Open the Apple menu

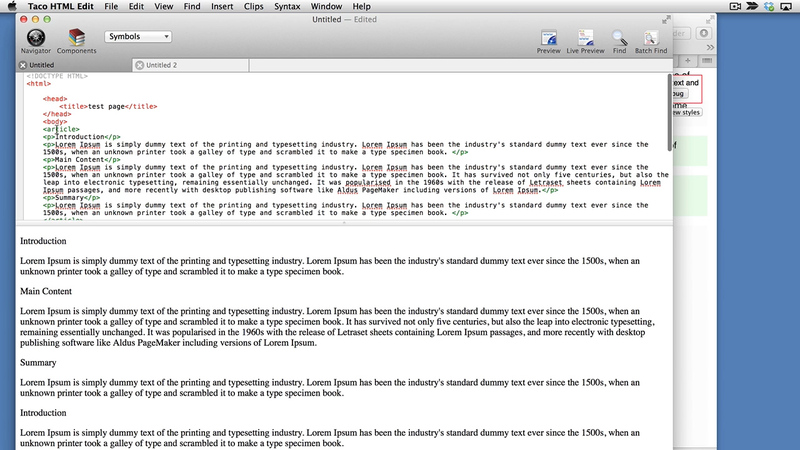pyautogui.click(x=12, y=6)
